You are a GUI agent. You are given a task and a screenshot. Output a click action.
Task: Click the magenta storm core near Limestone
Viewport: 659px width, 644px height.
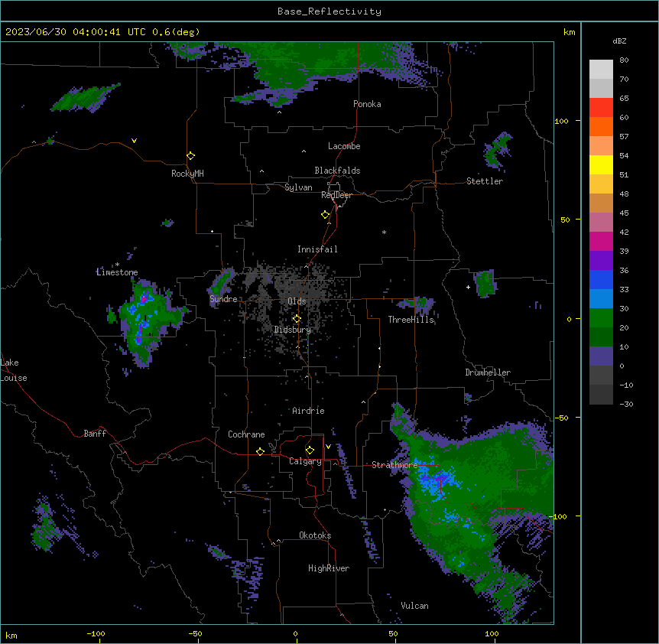point(143,298)
